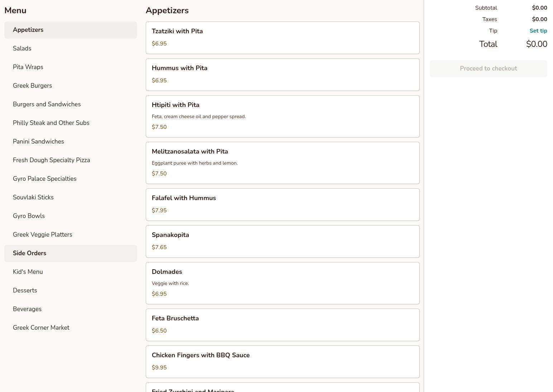Open the Beverages category
This screenshot has width=553, height=392.
click(27, 309)
